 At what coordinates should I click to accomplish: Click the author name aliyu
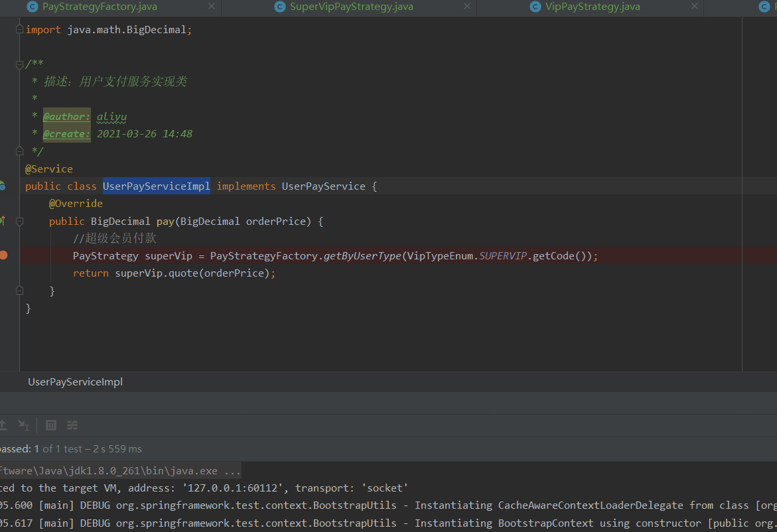coord(111,117)
